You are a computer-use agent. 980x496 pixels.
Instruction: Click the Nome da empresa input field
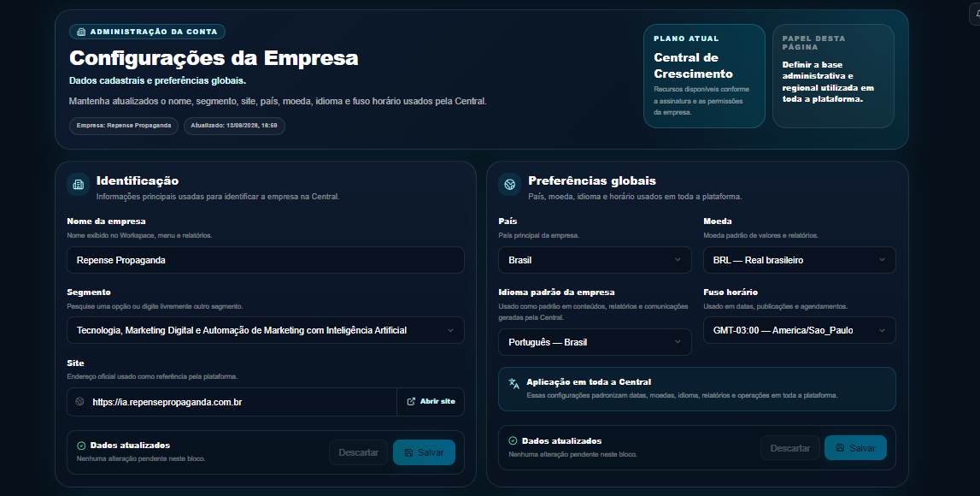(x=266, y=260)
